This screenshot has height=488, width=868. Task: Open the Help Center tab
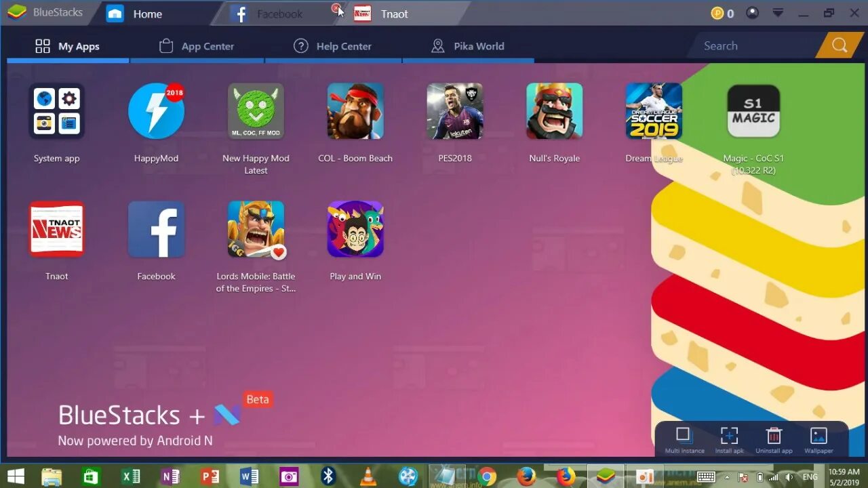coord(332,46)
